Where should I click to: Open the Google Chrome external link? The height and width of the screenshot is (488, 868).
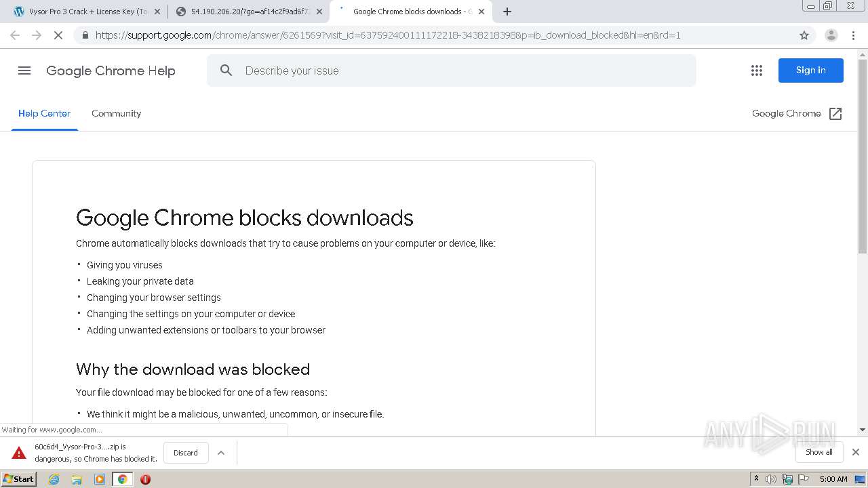[x=797, y=113]
